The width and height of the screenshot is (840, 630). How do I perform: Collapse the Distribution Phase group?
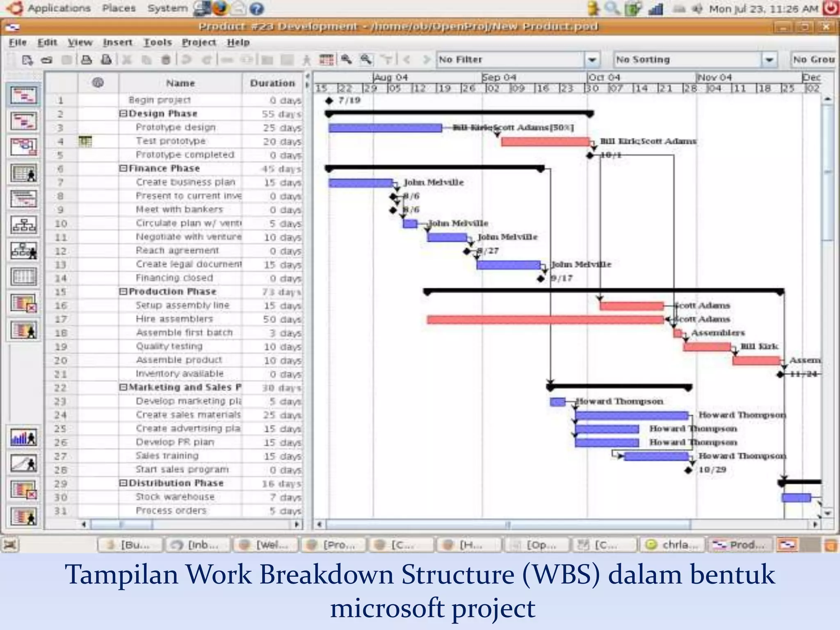(x=123, y=483)
